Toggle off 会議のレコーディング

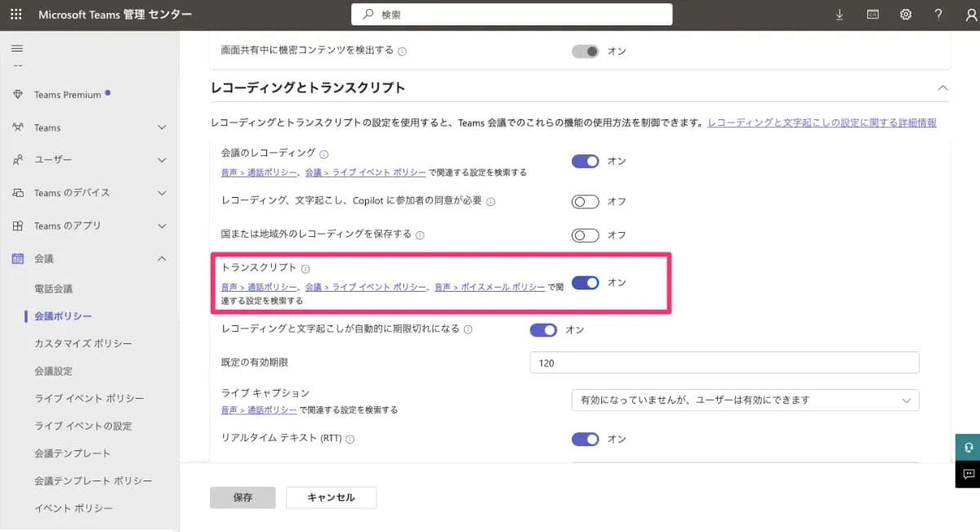pyautogui.click(x=586, y=161)
